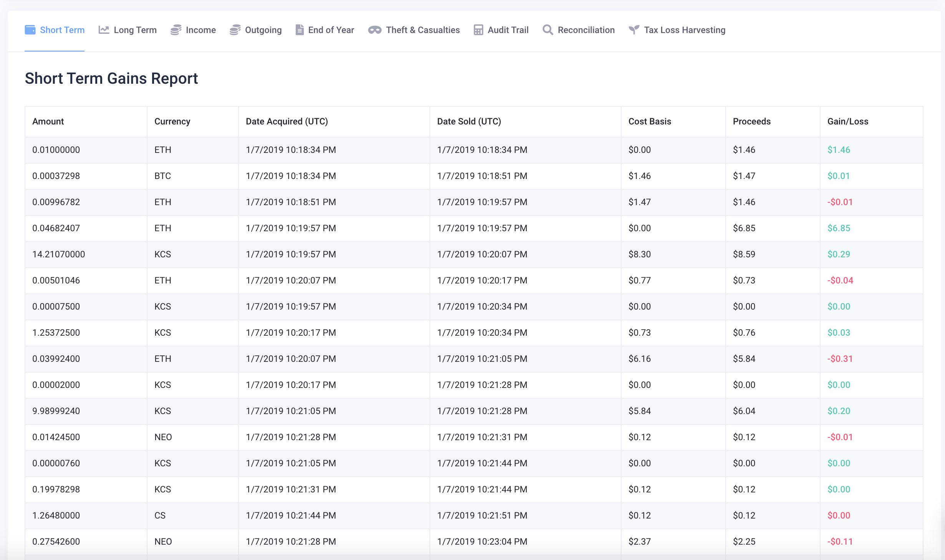Switch to the Long Term tab
The image size is (945, 560).
pos(128,30)
